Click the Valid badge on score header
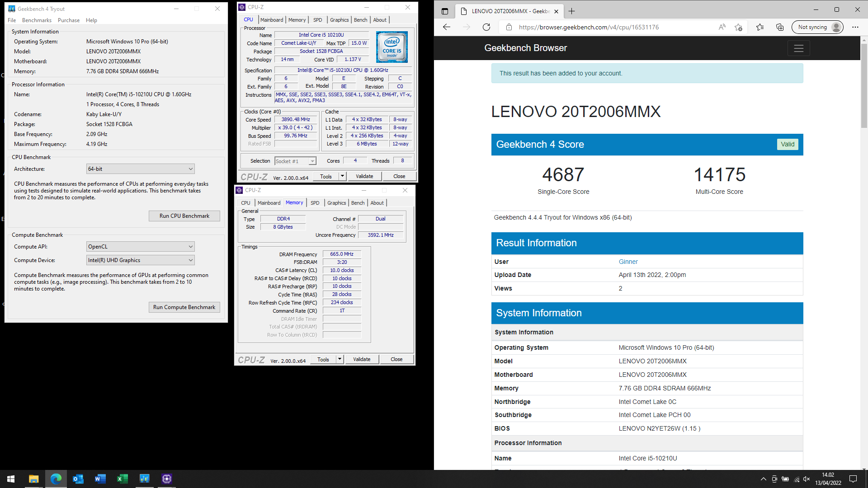Screen dimensions: 868x488 click(x=788, y=145)
